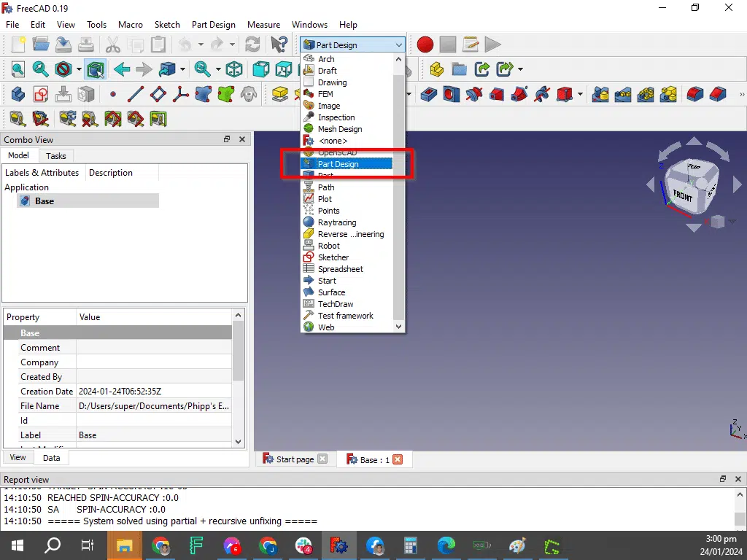Click the workbench list scroll down arrow
The image size is (747, 560).
pyautogui.click(x=399, y=327)
